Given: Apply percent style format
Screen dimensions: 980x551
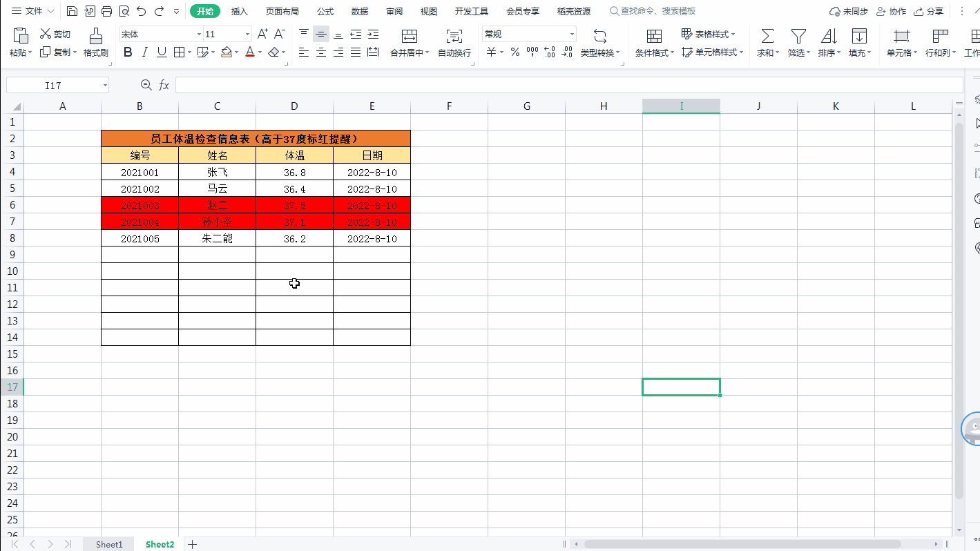Looking at the screenshot, I should [515, 52].
